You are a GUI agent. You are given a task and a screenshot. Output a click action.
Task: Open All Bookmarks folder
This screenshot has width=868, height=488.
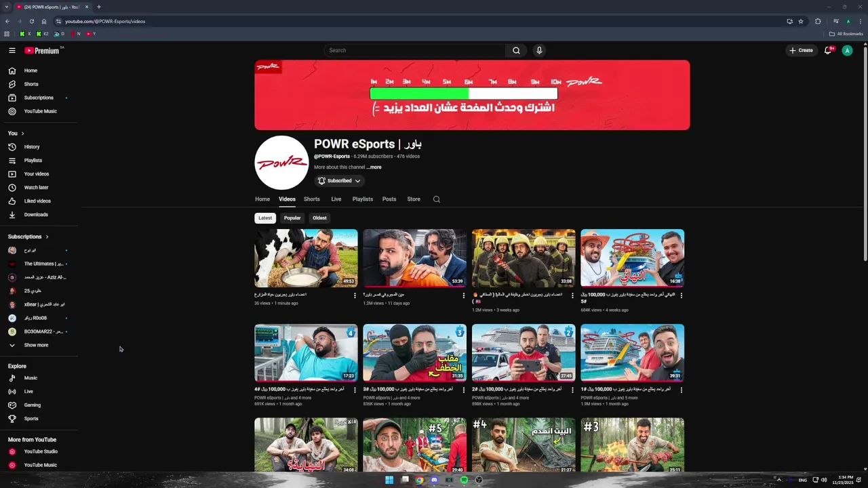point(846,34)
